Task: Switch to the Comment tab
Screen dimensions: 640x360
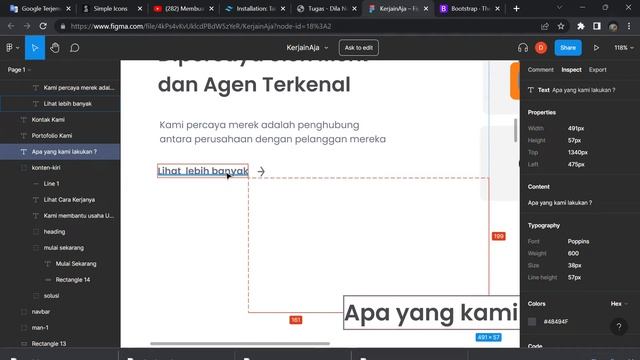Action: tap(540, 70)
